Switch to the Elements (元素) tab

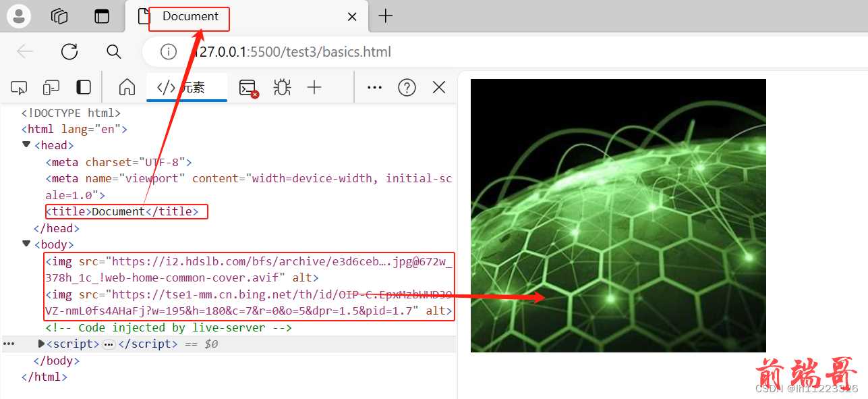click(x=187, y=87)
